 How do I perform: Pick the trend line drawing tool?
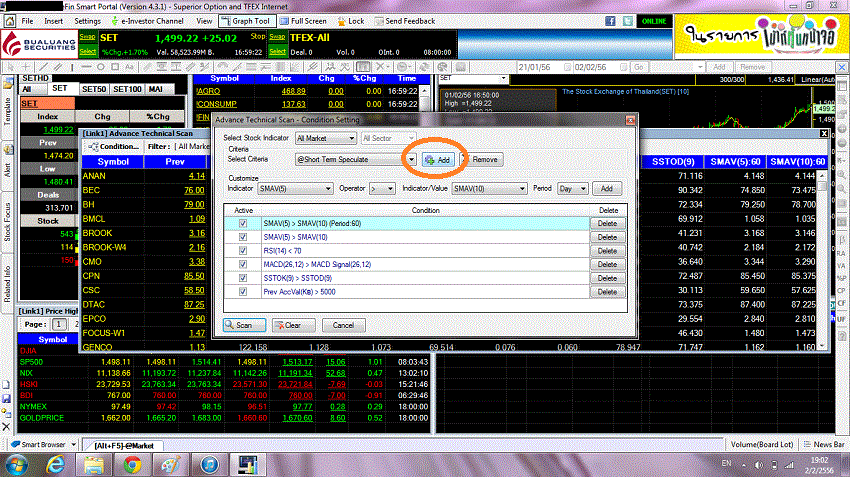pyautogui.click(x=44, y=67)
